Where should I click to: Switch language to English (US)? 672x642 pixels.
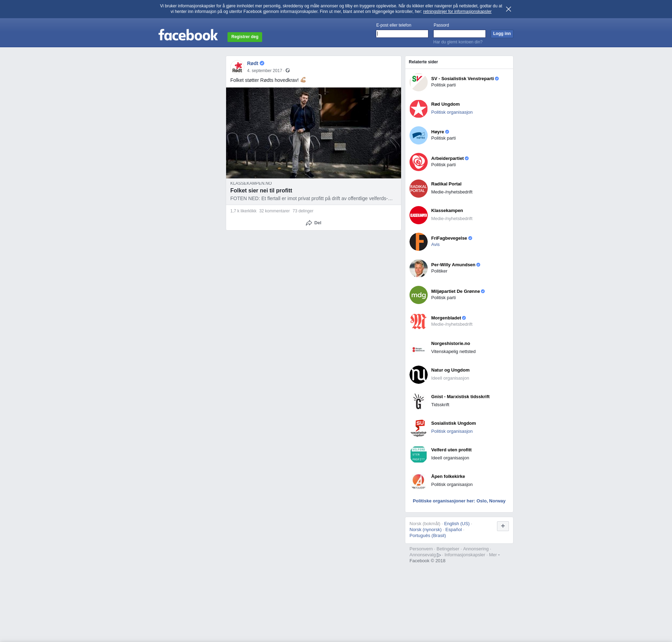coord(457,524)
